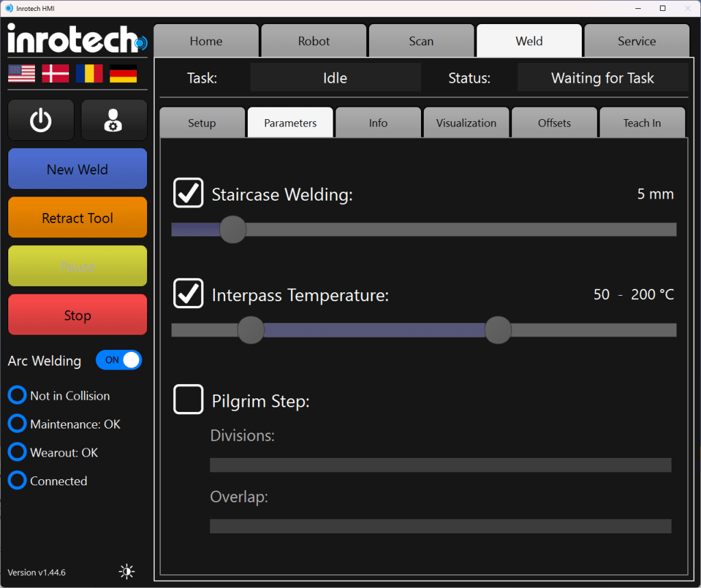
Task: Select the German flag language
Action: [123, 73]
